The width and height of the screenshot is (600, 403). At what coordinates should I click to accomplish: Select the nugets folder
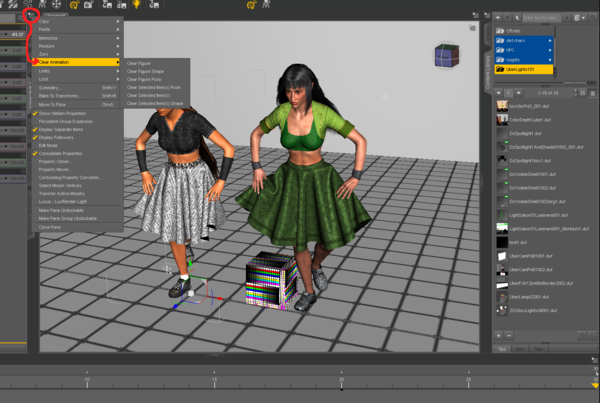[523, 60]
